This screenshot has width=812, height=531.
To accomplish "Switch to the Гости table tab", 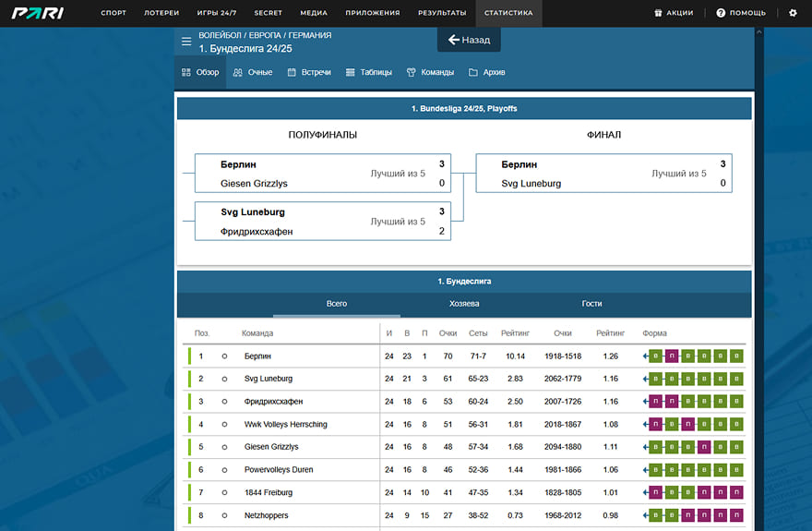I will pyautogui.click(x=591, y=304).
